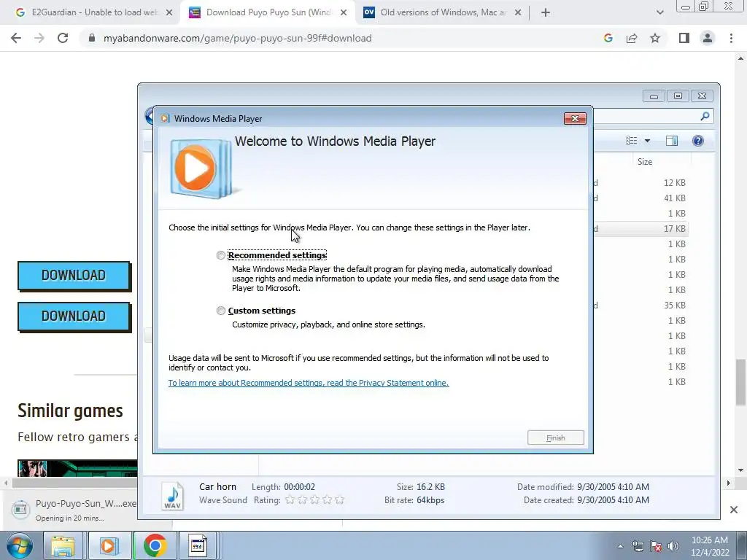Screen dimensions: 747x560
Task: Toggle the Explorer preview pane icon
Action: pyautogui.click(x=672, y=141)
